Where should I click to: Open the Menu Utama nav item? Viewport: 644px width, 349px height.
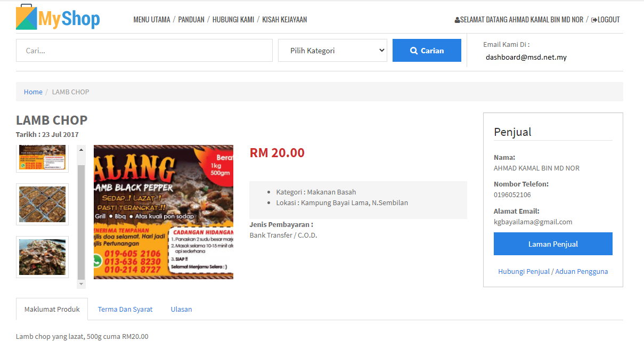(152, 20)
